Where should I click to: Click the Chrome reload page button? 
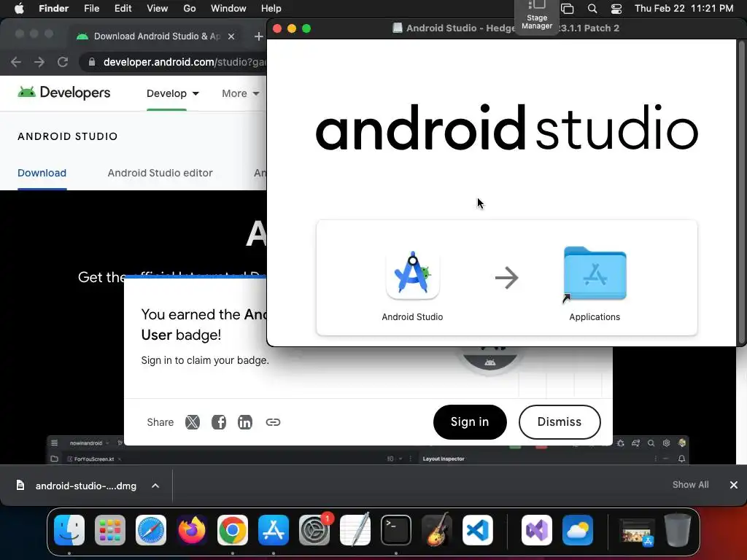(63, 62)
